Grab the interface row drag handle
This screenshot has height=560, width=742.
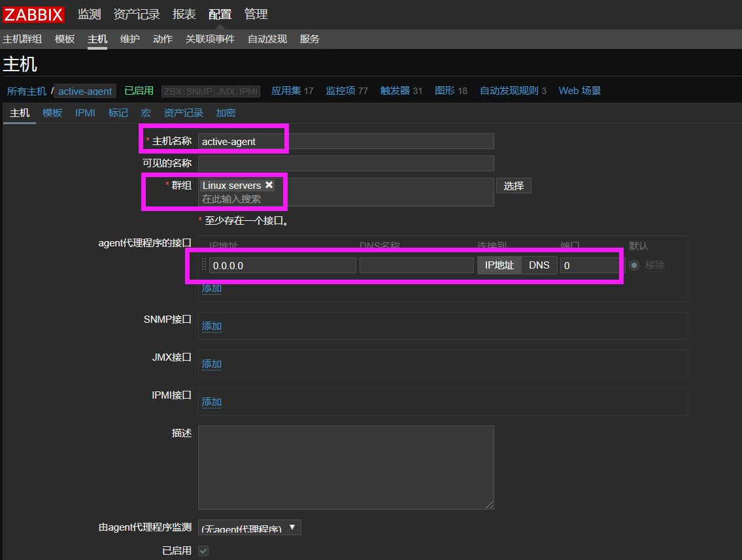coord(204,265)
